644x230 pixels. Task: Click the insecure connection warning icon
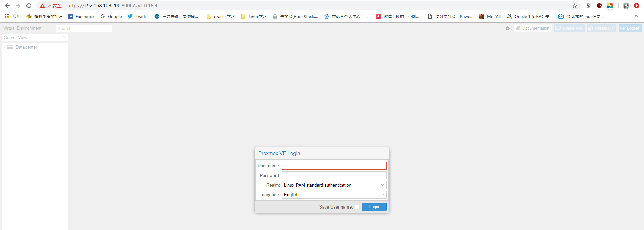(42, 6)
